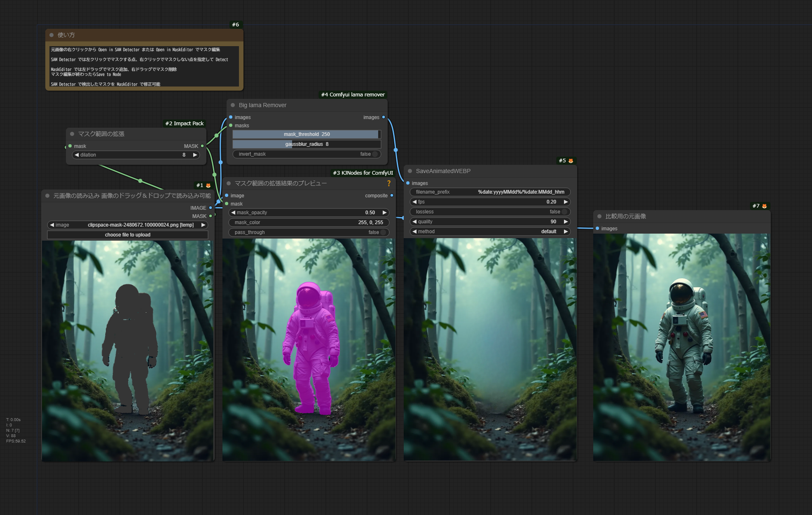Adjust the mask_threshold slider
The width and height of the screenshot is (812, 515).
pos(307,134)
